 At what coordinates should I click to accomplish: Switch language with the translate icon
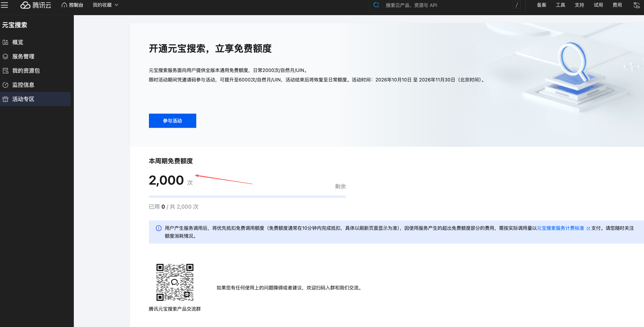[x=637, y=5]
